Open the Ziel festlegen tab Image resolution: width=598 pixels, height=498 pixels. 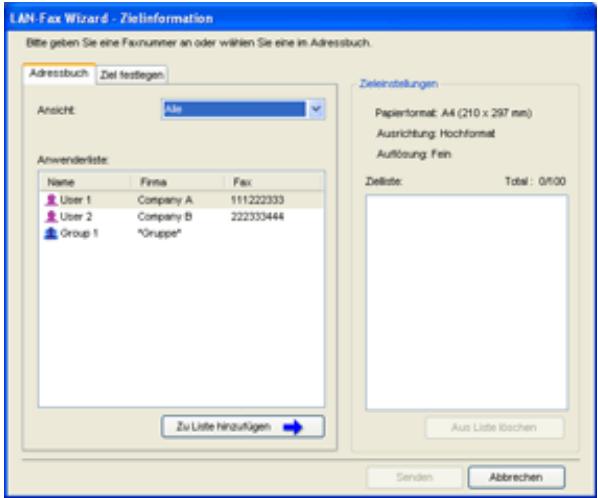pyautogui.click(x=132, y=75)
